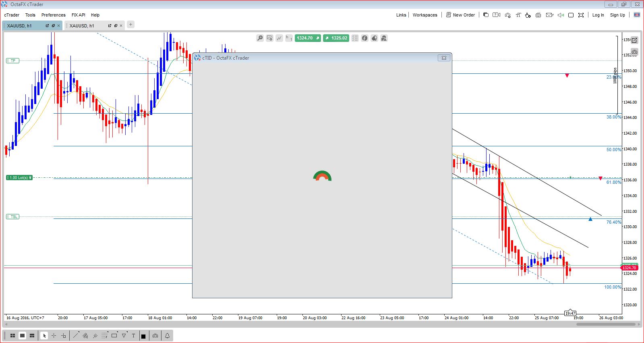This screenshot has height=343, width=644.
Task: Open the Preferences menu
Action: click(x=53, y=15)
